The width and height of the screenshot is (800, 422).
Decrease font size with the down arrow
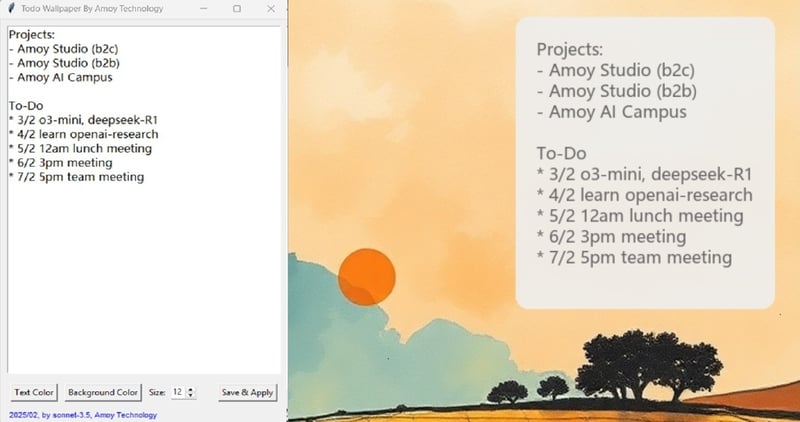coord(191,396)
